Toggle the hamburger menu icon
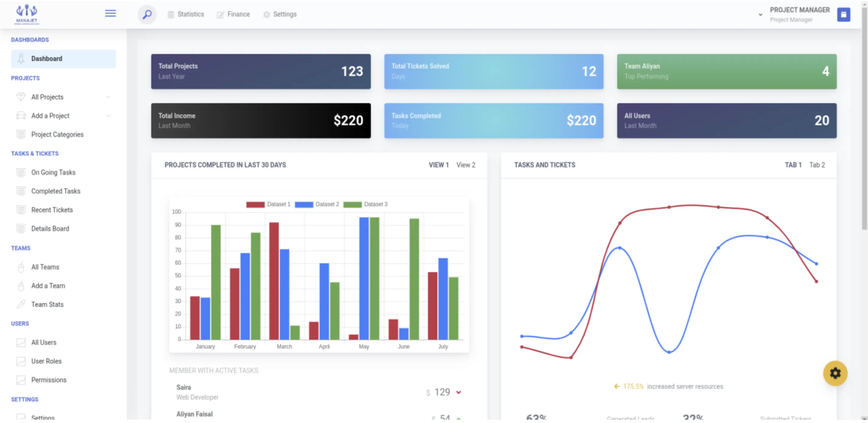Image resolution: width=868 pixels, height=423 pixels. point(110,13)
